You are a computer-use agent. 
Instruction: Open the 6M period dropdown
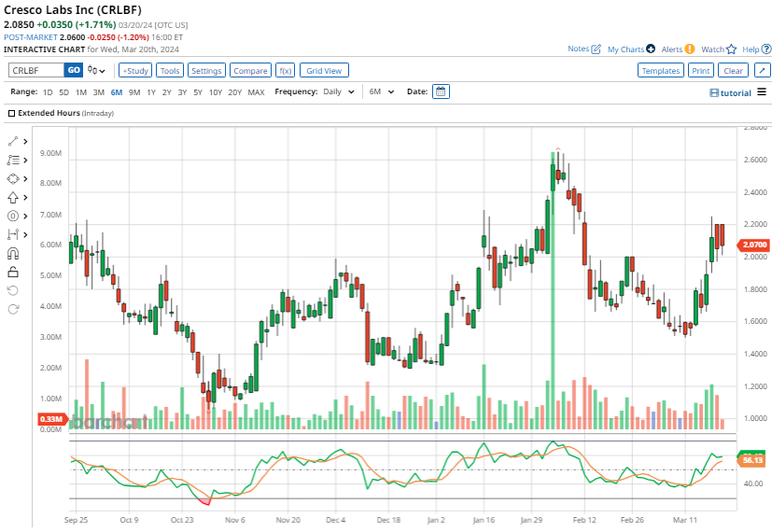[381, 92]
